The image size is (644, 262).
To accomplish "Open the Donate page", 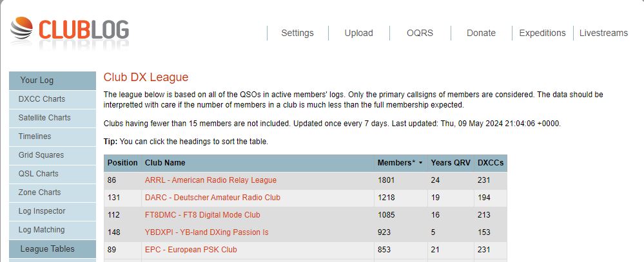I will pos(481,33).
